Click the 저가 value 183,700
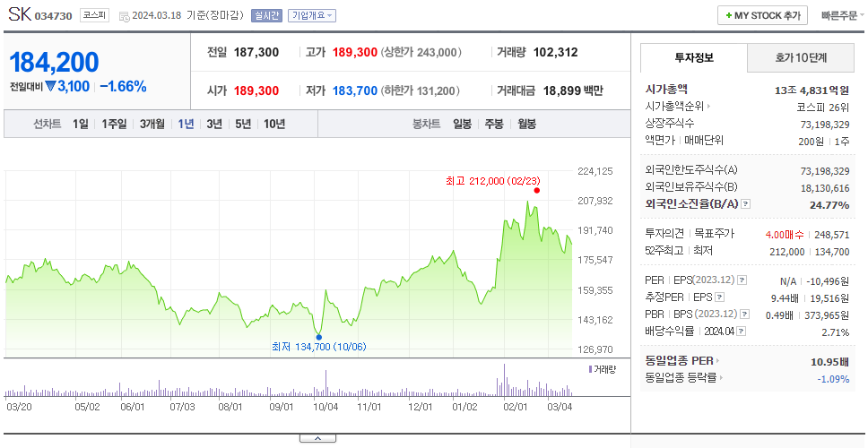The image size is (868, 448). pyautogui.click(x=355, y=90)
